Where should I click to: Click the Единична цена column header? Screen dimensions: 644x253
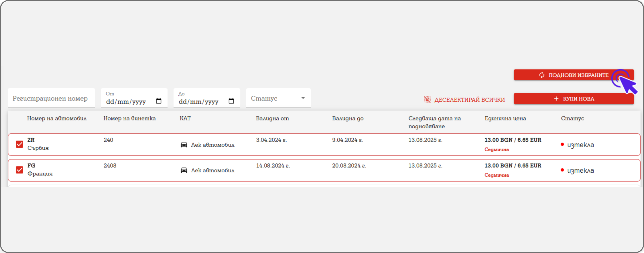click(x=505, y=118)
